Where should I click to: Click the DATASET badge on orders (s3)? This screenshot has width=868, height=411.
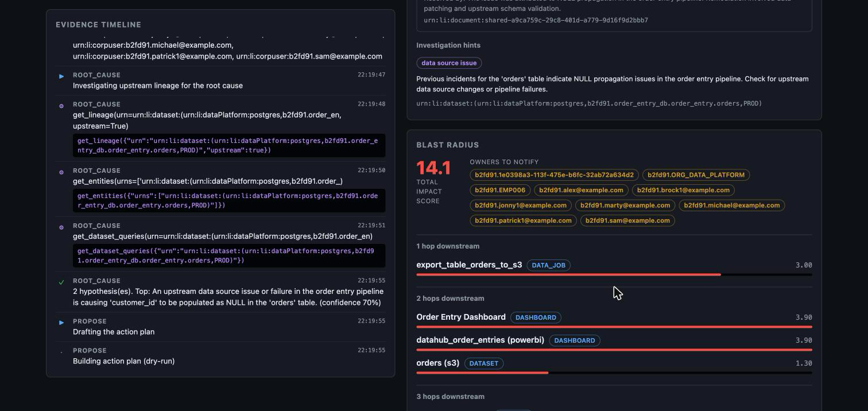pos(483,363)
